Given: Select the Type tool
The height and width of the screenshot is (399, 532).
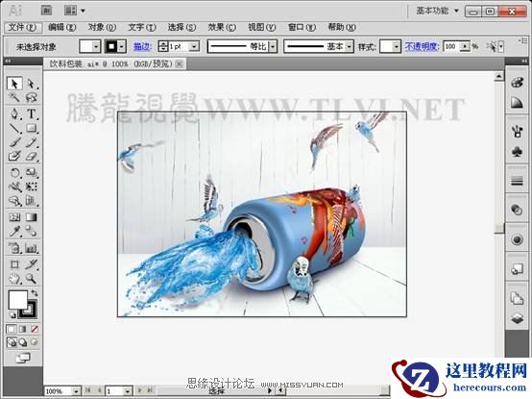Looking at the screenshot, I should 31,113.
